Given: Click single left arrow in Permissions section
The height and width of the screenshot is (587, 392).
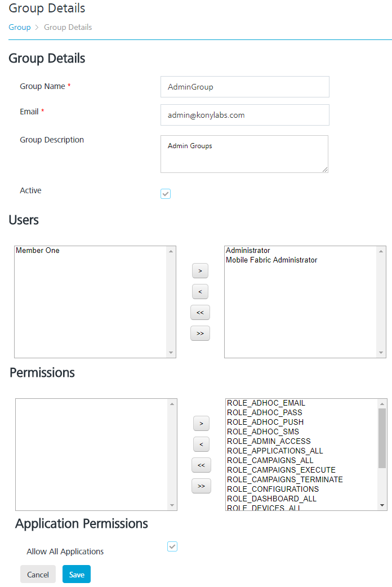Looking at the screenshot, I should coord(201,444).
